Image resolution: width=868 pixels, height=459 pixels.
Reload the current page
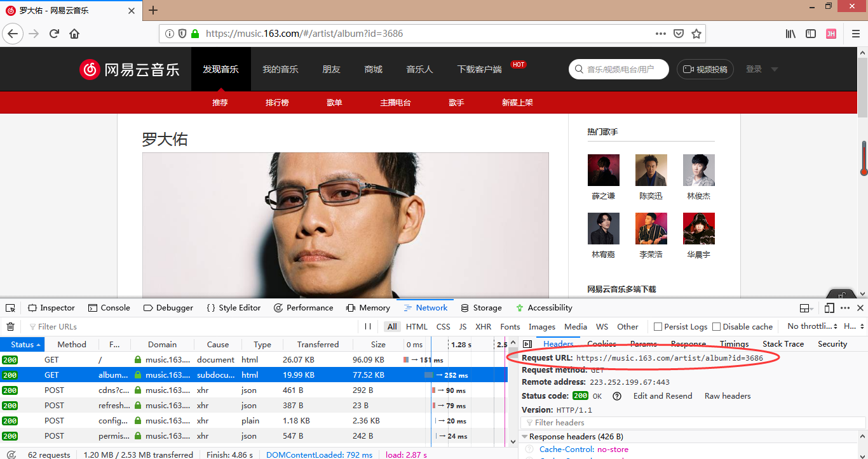point(54,34)
